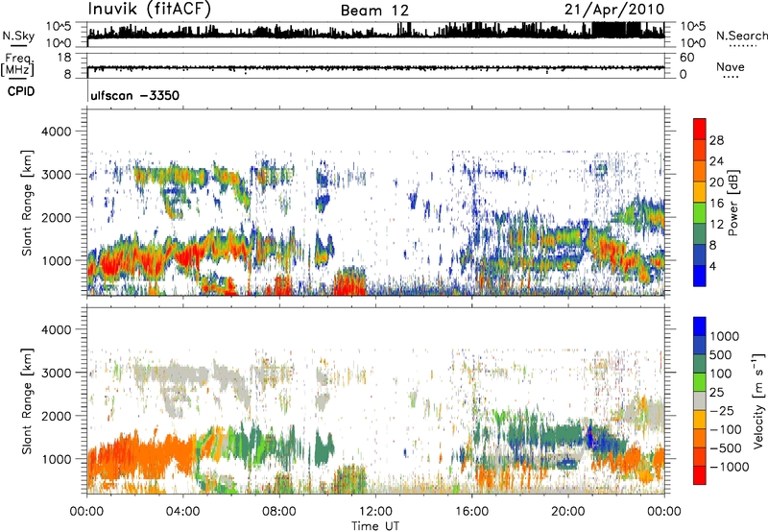The width and height of the screenshot is (768, 532).
Task: Click the '-25' velocity colorbar tick
Action: click(x=721, y=410)
